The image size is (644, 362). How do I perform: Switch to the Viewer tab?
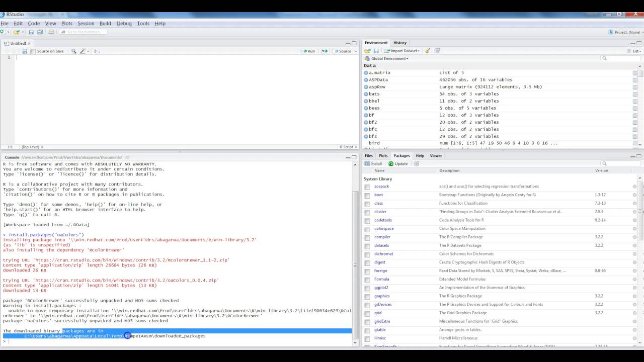coord(436,156)
